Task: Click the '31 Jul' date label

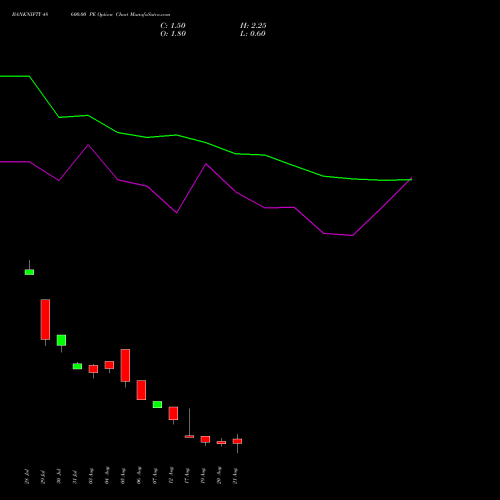Action: point(75,477)
